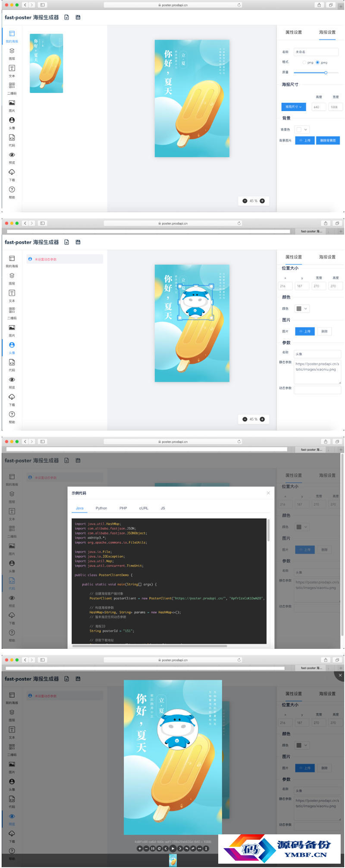
Task: Open 我的海报 panel in the top window
Action: (x=12, y=37)
